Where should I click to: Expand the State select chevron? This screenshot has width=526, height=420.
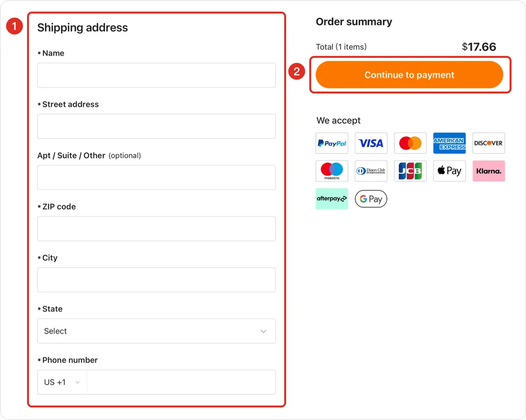[x=263, y=331]
